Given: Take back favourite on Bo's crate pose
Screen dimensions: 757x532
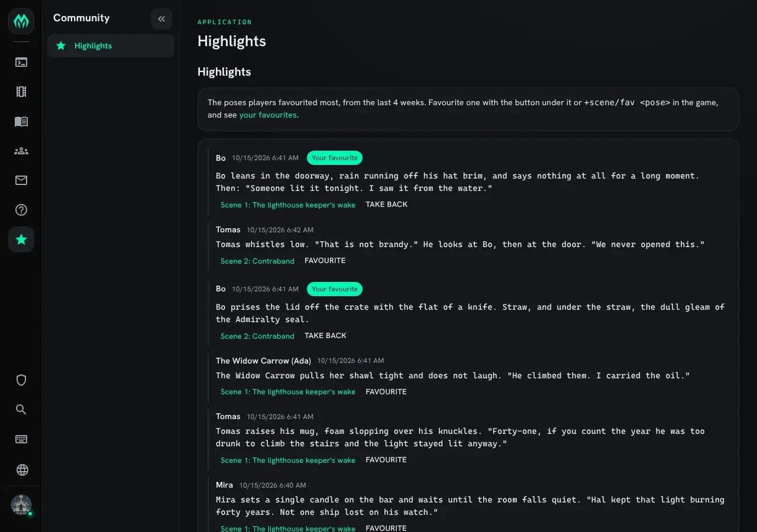Looking at the screenshot, I should tap(325, 336).
